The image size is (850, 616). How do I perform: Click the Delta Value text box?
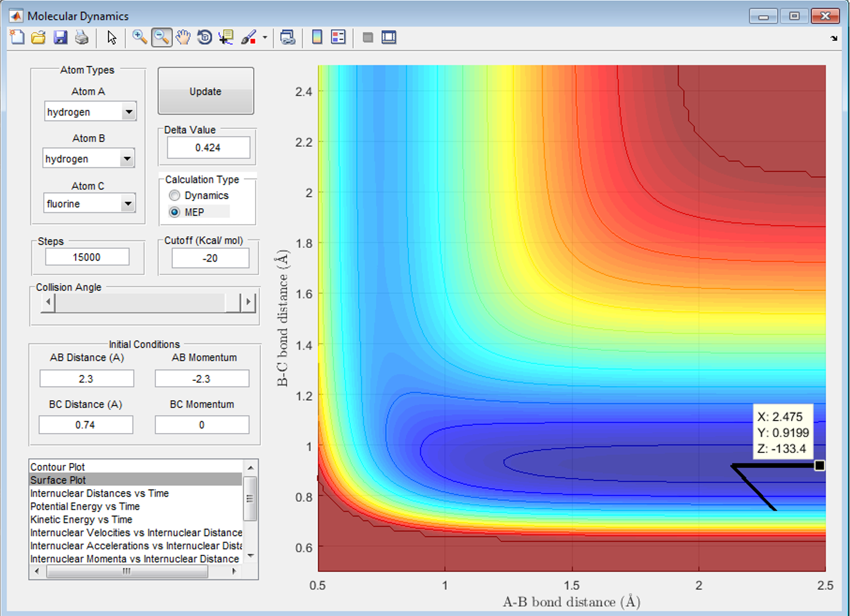click(208, 148)
